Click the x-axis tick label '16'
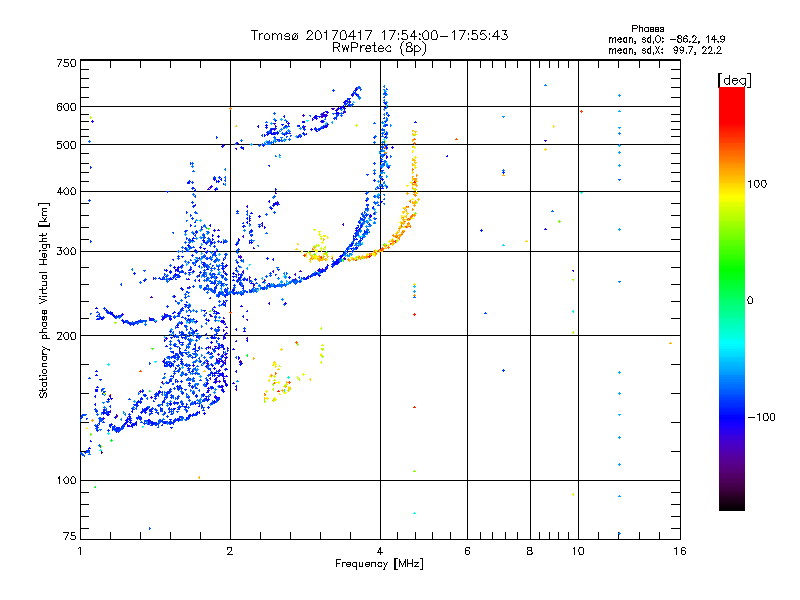 coord(680,551)
